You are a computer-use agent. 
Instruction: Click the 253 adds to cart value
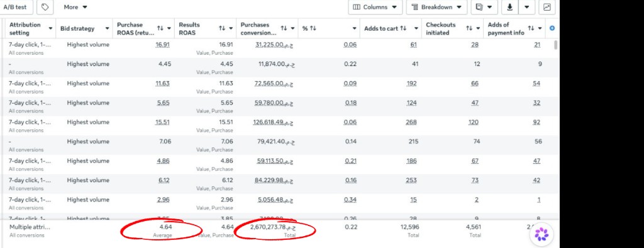click(411, 180)
